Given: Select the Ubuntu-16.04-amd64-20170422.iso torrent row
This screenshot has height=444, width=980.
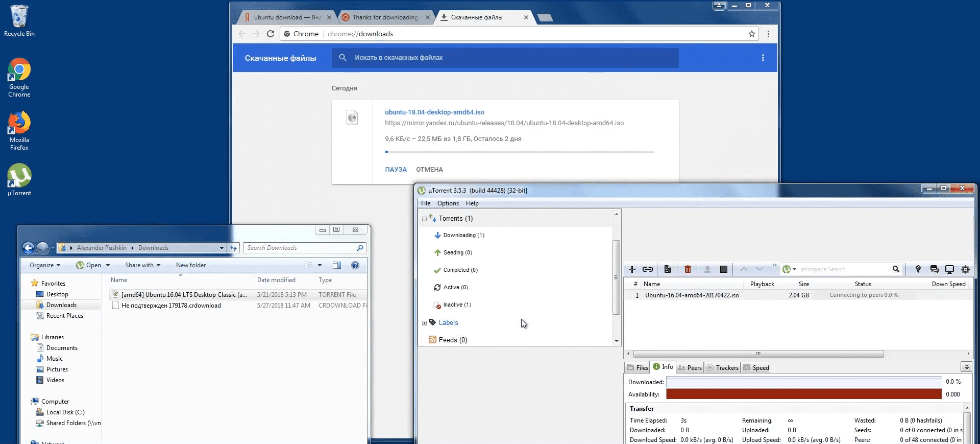Looking at the screenshot, I should (798, 295).
